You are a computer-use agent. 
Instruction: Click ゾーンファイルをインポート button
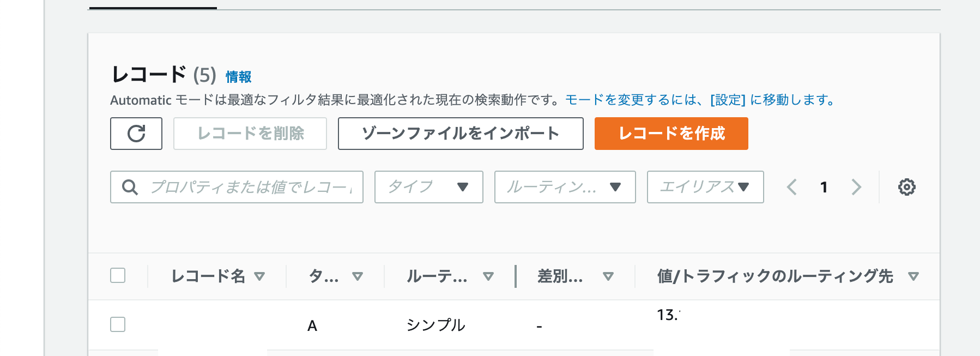point(461,134)
